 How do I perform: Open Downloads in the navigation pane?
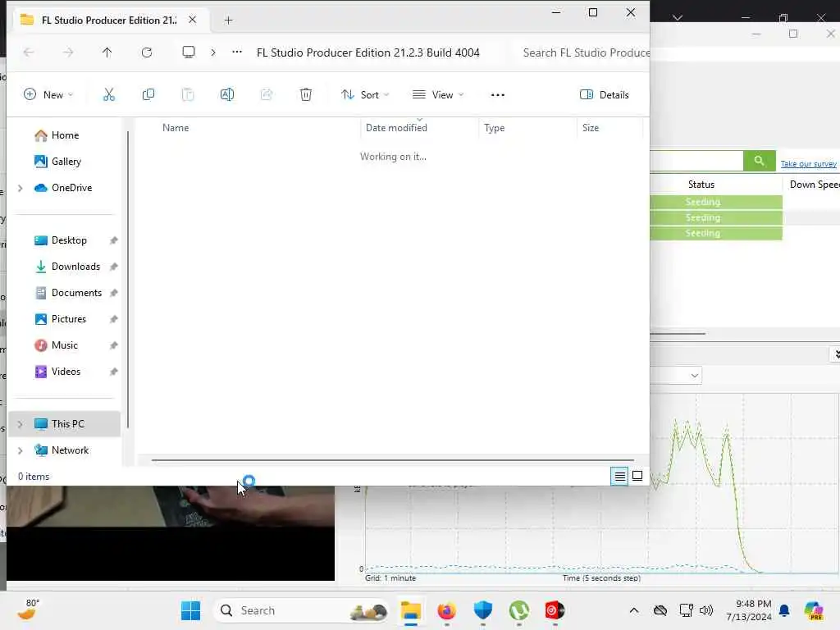75,267
